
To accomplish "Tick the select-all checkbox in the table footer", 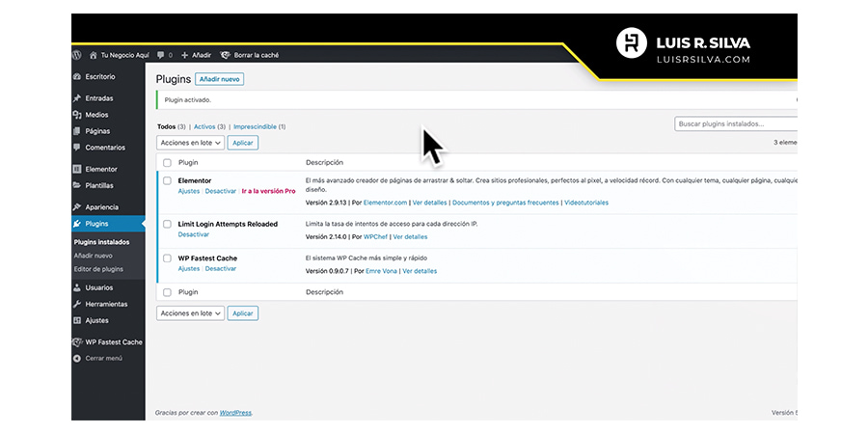I will (167, 291).
